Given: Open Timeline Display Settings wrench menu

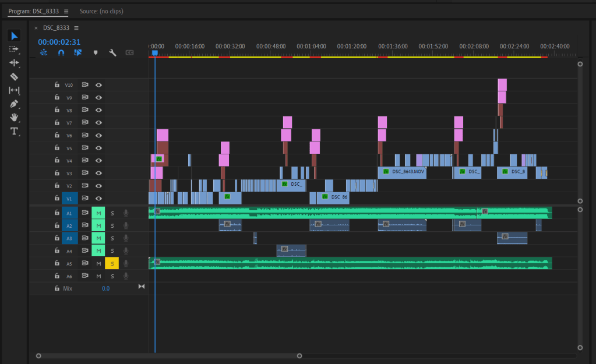Looking at the screenshot, I should click(x=112, y=52).
